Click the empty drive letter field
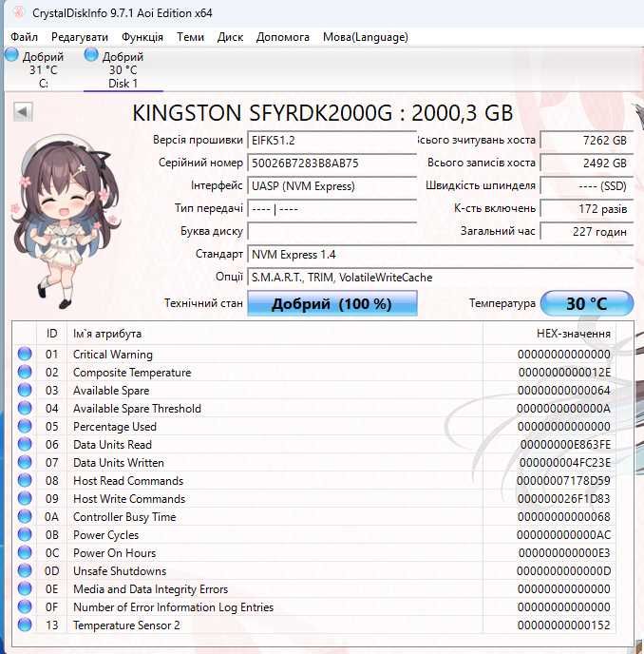The height and width of the screenshot is (654, 644). click(x=332, y=232)
